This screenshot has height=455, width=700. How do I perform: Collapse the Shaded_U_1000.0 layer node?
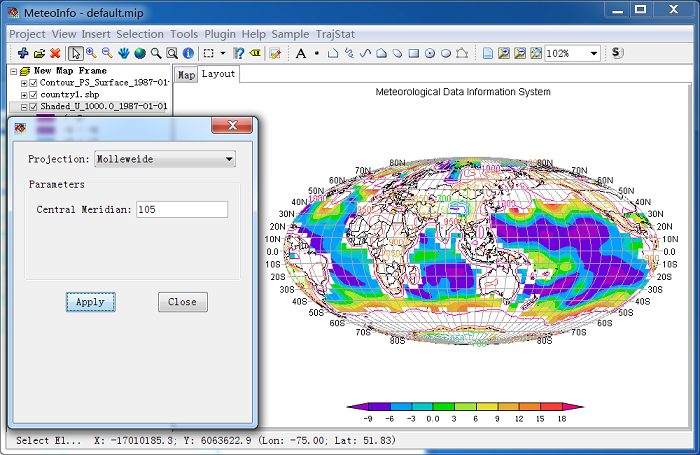click(x=24, y=107)
